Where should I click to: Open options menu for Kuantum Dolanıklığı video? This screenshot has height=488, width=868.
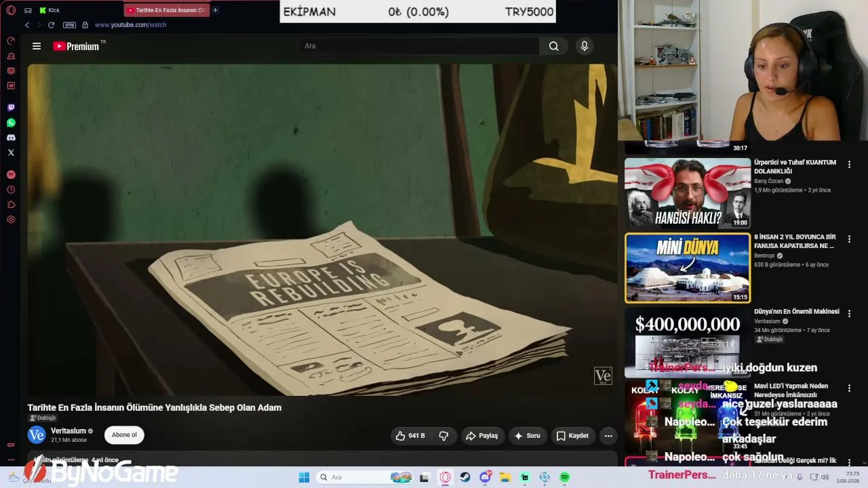[849, 165]
